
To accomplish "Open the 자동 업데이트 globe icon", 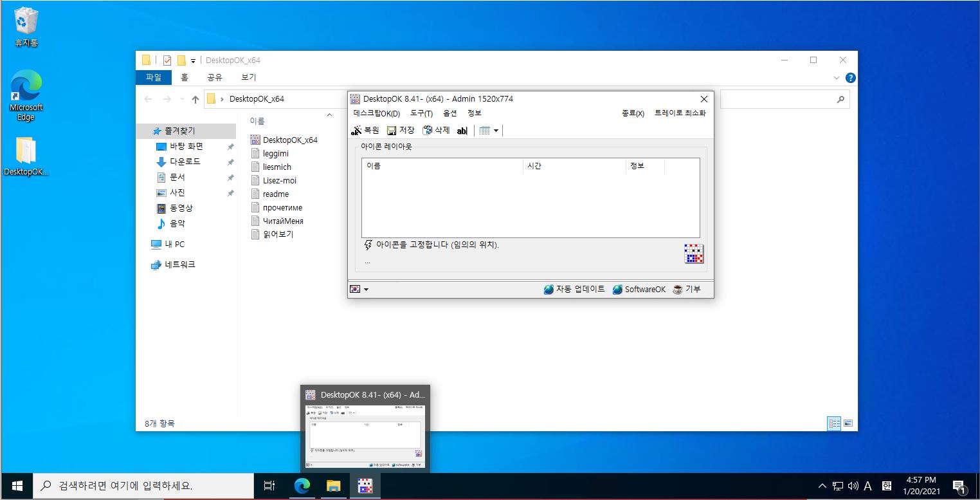I will point(548,289).
